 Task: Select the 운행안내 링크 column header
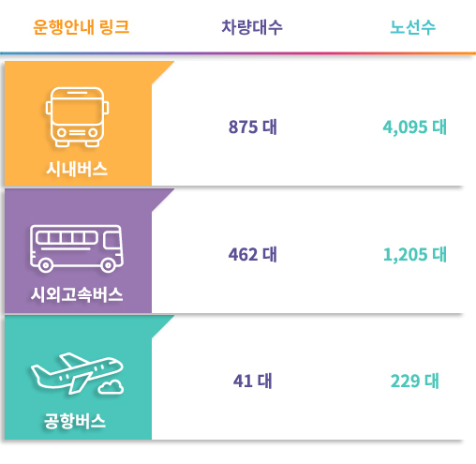(x=81, y=27)
